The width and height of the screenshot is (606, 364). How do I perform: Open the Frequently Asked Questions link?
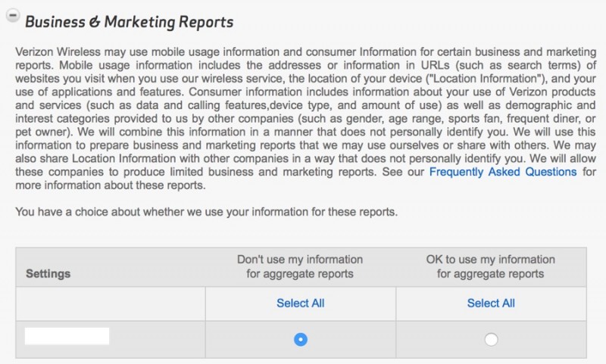coord(502,172)
